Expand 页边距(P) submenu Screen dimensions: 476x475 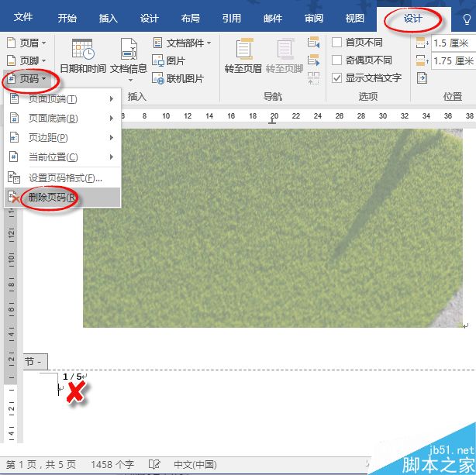63,138
